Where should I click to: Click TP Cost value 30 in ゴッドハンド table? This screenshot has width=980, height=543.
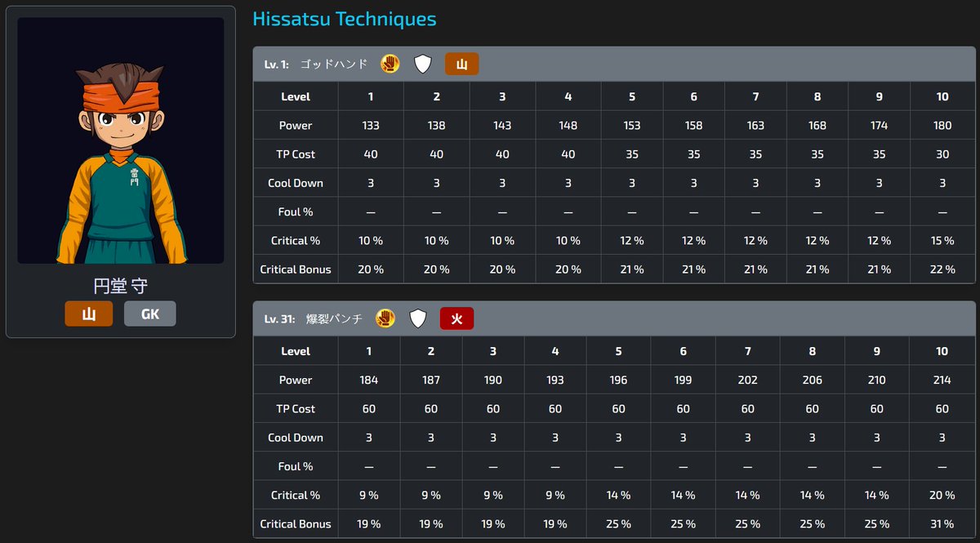click(x=942, y=154)
